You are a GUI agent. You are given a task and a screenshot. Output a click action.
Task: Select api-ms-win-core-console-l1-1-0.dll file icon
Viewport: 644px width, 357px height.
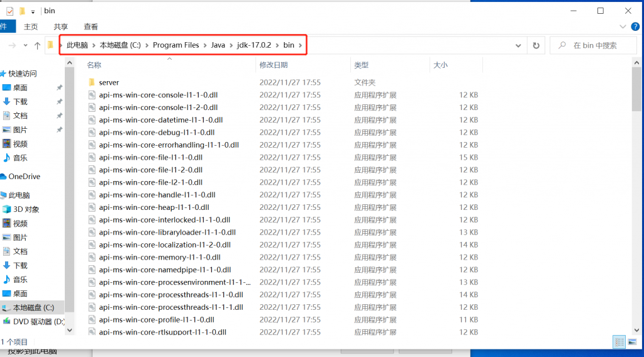click(92, 95)
